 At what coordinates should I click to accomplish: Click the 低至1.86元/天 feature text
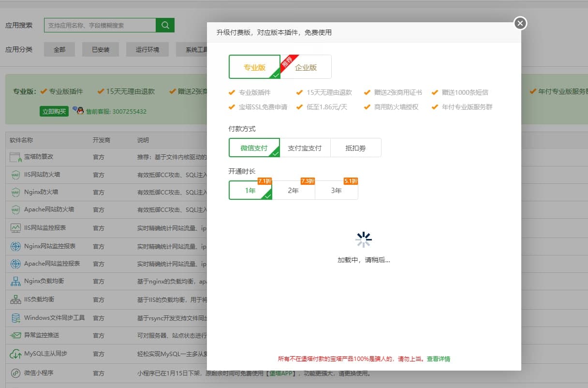pyautogui.click(x=327, y=107)
